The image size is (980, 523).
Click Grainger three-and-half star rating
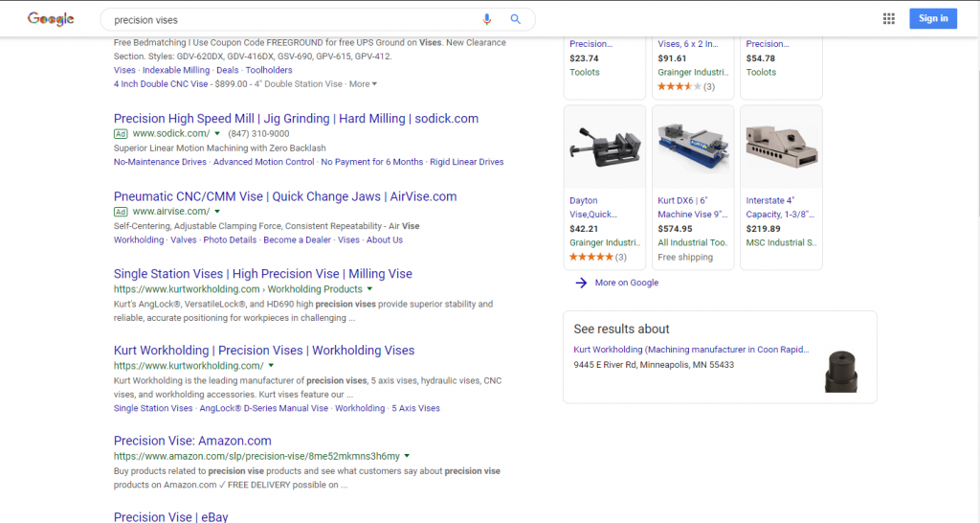click(x=679, y=86)
